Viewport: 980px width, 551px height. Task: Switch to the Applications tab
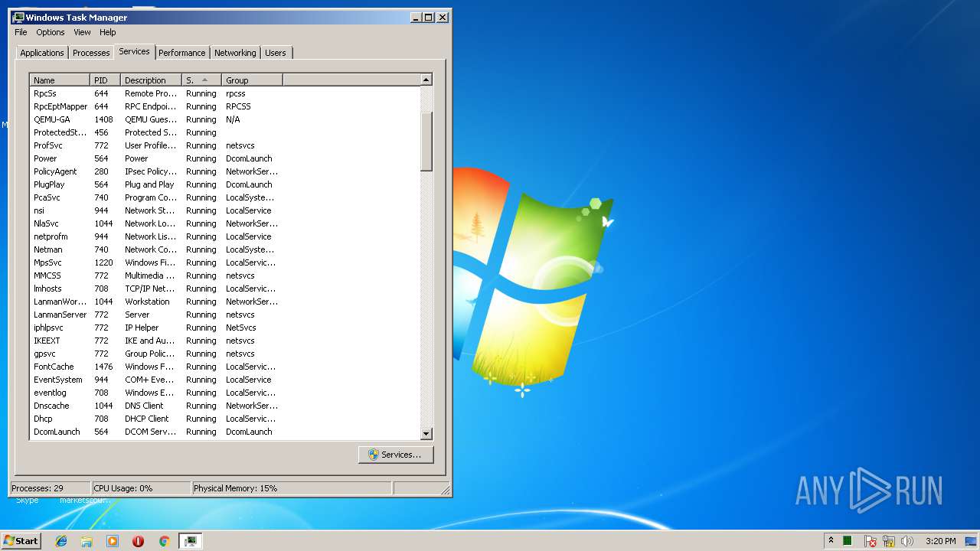point(42,53)
